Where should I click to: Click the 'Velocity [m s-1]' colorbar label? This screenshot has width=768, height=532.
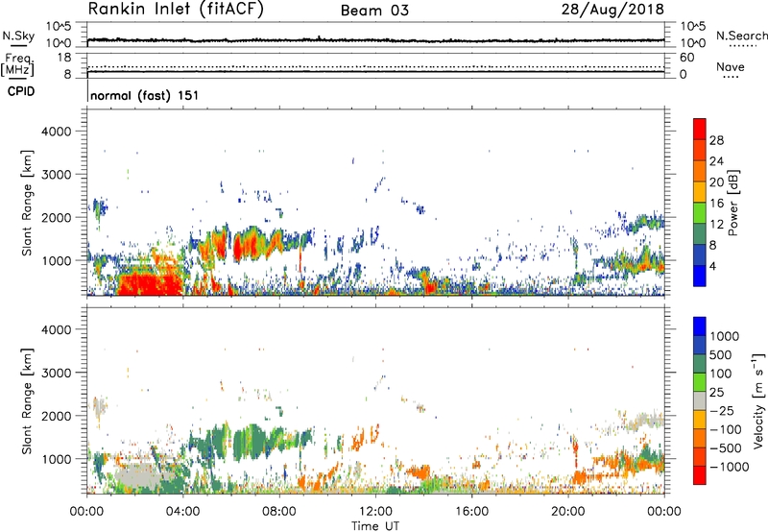pos(758,400)
